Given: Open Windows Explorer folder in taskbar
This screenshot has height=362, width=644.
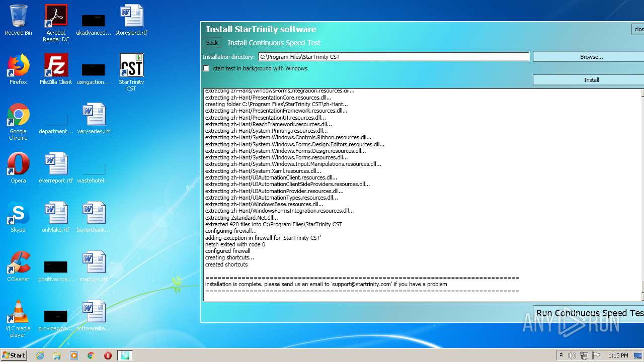Looking at the screenshot, I should [57, 355].
